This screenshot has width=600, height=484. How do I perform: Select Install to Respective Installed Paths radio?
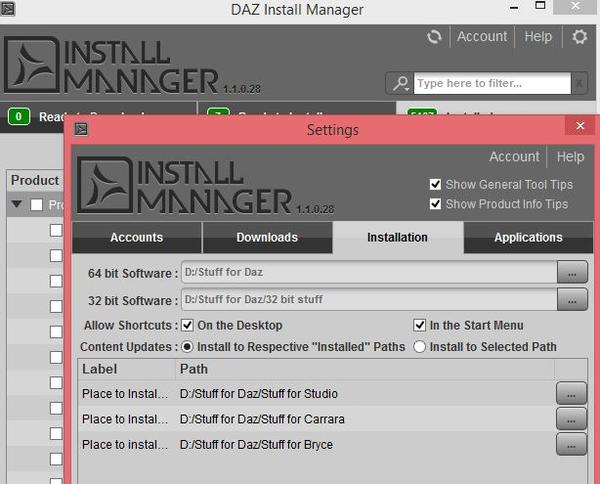pyautogui.click(x=187, y=347)
